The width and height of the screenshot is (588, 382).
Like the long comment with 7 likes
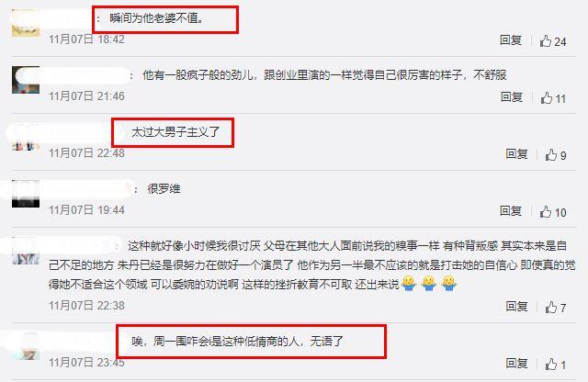click(555, 308)
